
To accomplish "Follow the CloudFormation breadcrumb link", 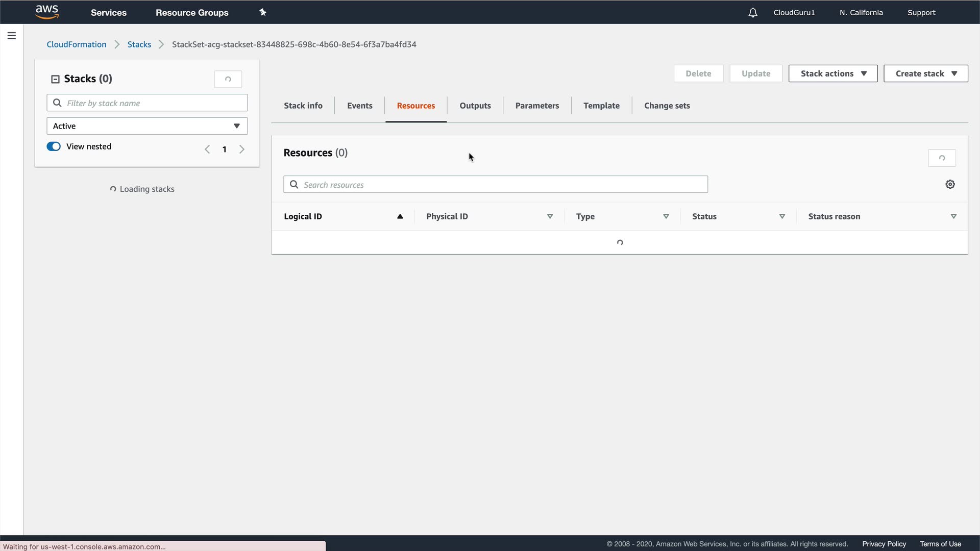I will (77, 44).
